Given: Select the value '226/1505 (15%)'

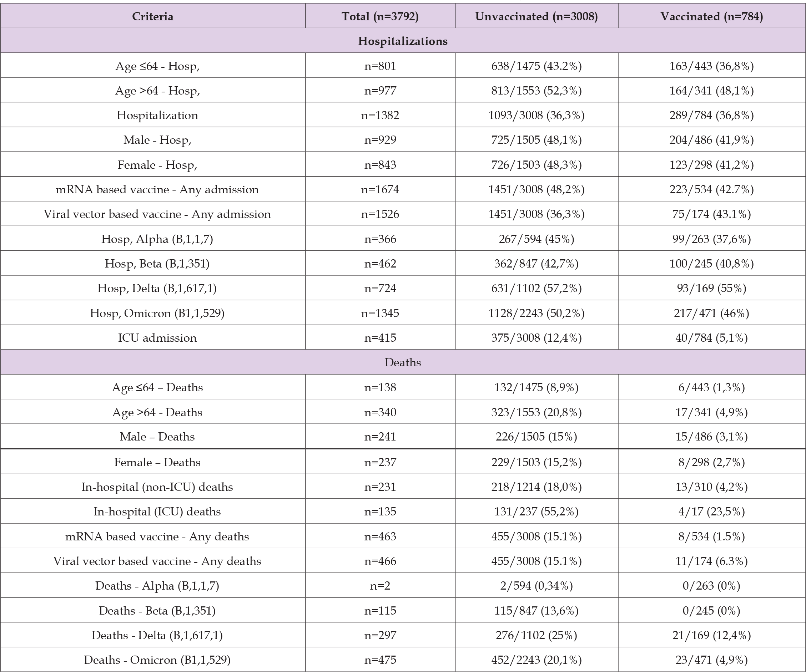Looking at the screenshot, I should click(537, 437).
